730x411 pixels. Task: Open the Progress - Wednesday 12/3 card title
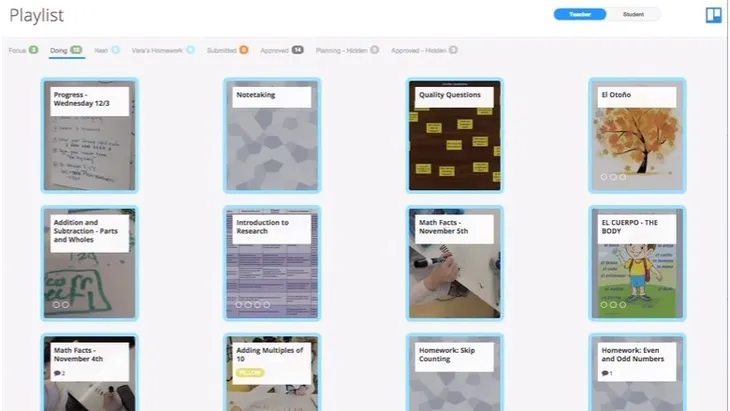(90, 99)
